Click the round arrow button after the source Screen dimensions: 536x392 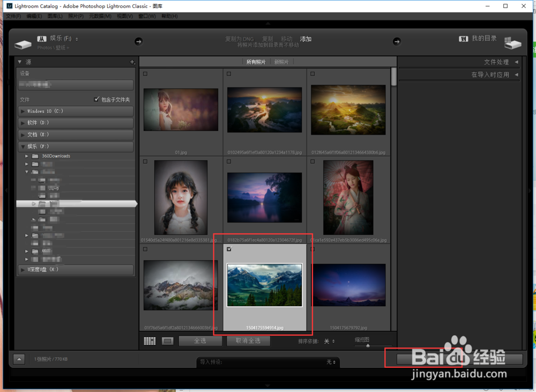click(x=138, y=41)
